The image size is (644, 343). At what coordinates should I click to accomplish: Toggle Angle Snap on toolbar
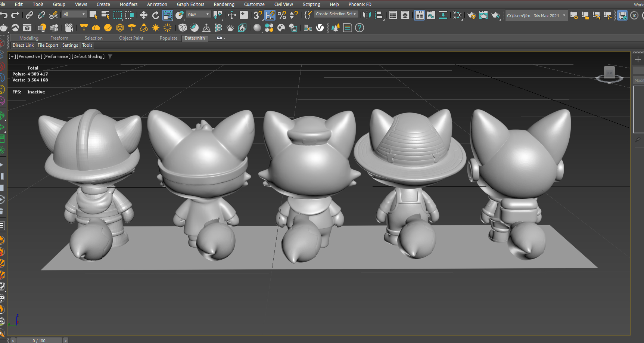[x=270, y=15]
